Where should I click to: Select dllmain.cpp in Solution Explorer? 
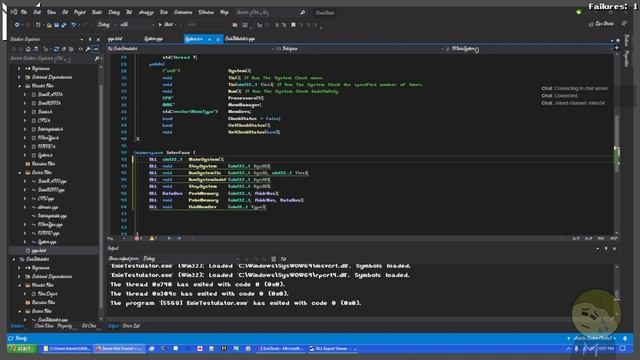pyautogui.click(x=48, y=207)
